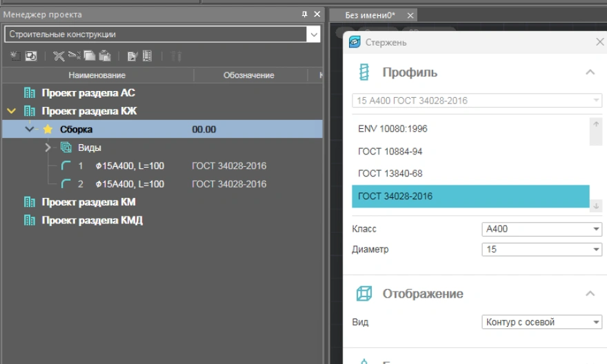Click the Наименование column header

[x=97, y=75]
